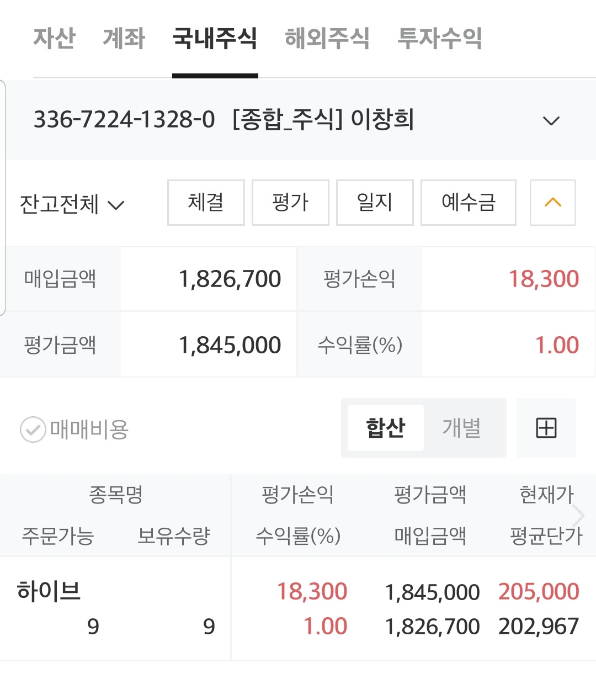Switch to 개별 view toggle
The width and height of the screenshot is (596, 700).
pos(462,428)
